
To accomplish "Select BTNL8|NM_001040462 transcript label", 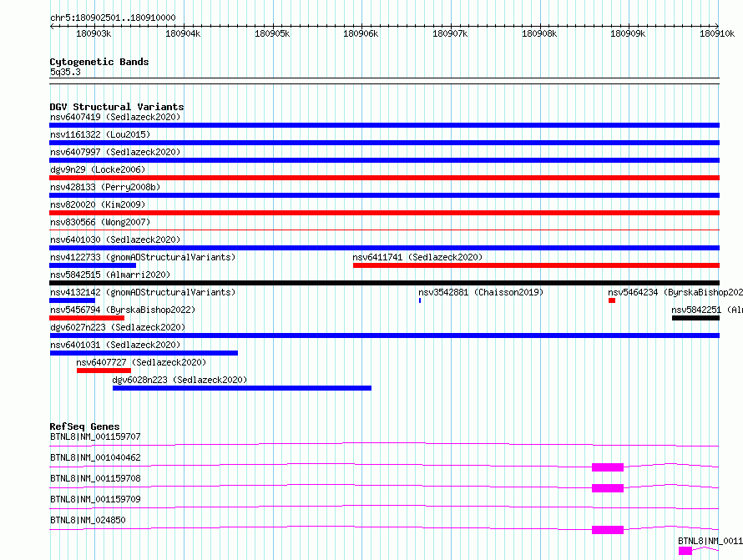I will point(95,457).
